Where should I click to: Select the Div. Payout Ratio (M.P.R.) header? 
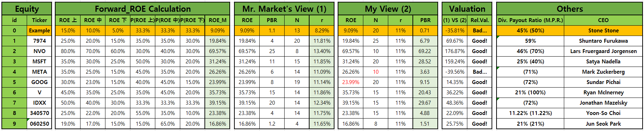tap(530, 20)
